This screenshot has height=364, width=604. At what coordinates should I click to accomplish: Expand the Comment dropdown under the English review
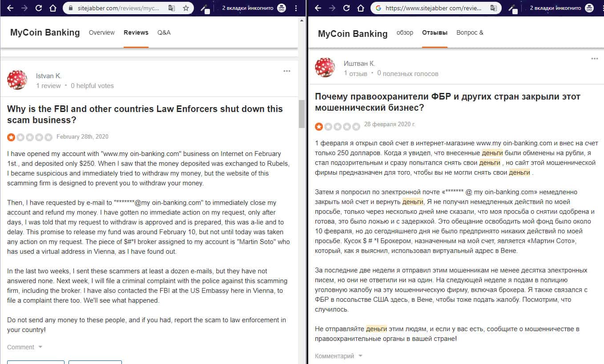click(x=25, y=347)
